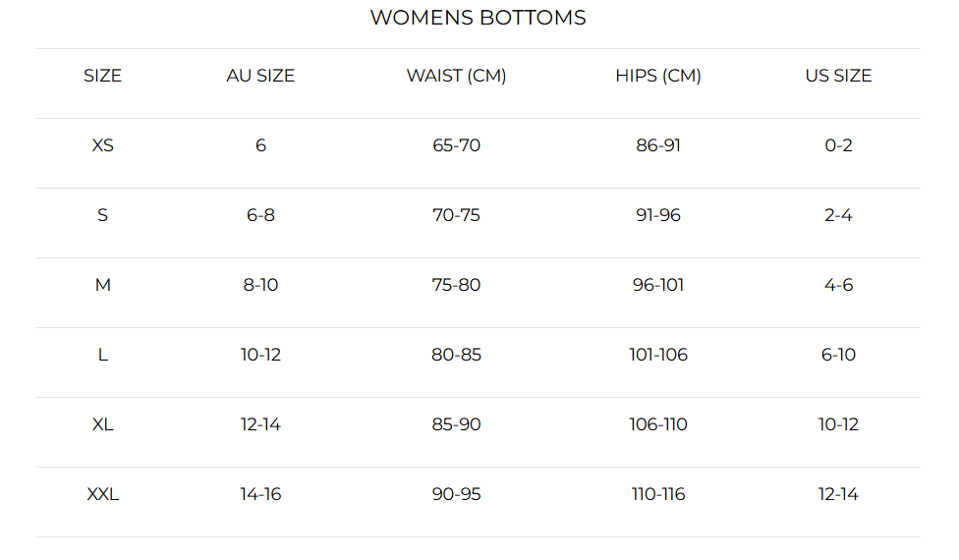Select US size 6-10 cell
This screenshot has width=959, height=560.
838,355
